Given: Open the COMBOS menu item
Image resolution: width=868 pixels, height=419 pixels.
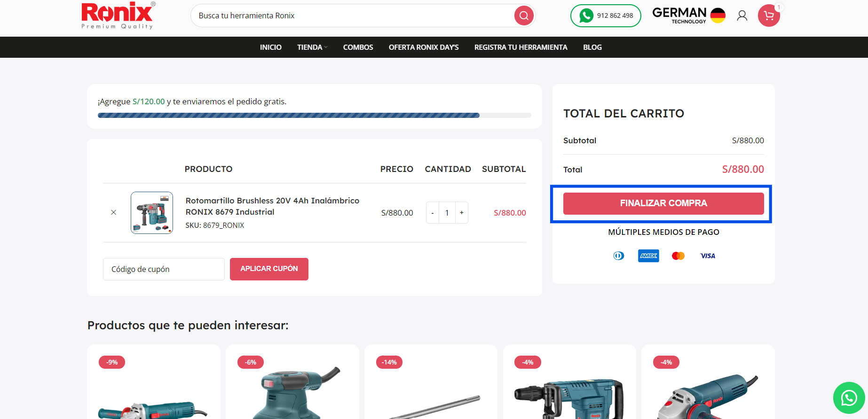Looking at the screenshot, I should click(358, 47).
